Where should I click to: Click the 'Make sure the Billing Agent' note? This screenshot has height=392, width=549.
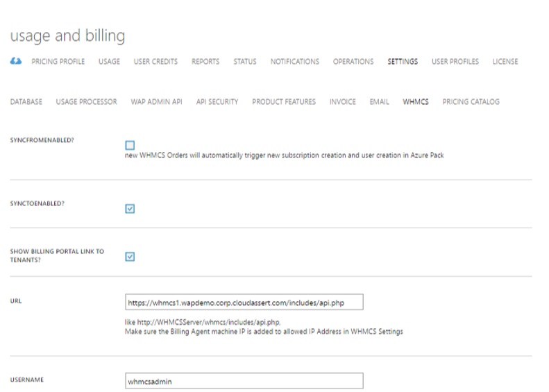[x=264, y=332]
